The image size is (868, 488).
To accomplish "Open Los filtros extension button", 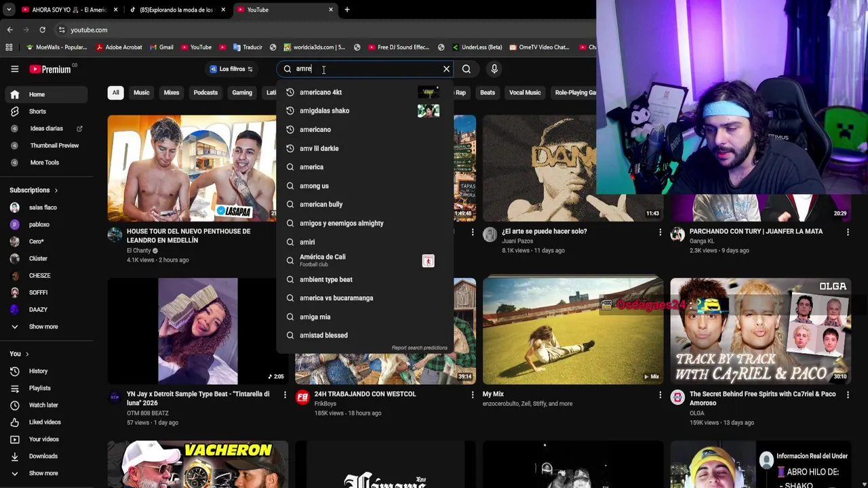I will click(x=231, y=68).
